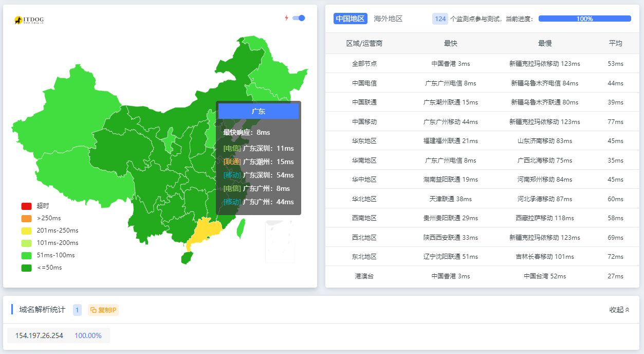Select the 中国地区 tab
This screenshot has height=354, width=644.
coord(350,19)
